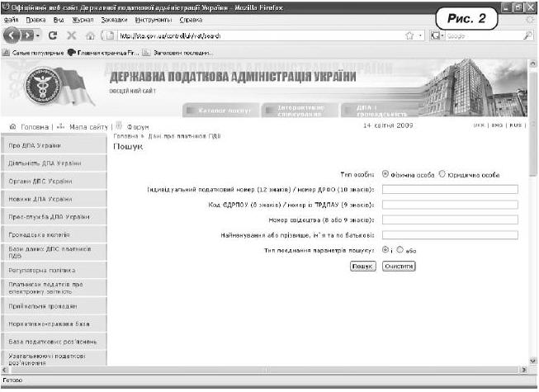This screenshot has width=539, height=392.
Task: Select the Юридична особа radio button
Action: point(442,174)
